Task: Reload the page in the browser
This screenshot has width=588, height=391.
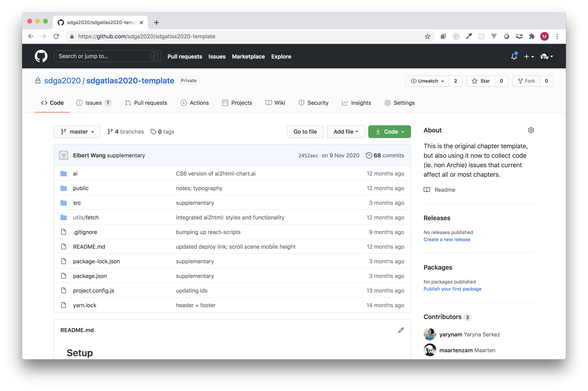Action: 56,36
